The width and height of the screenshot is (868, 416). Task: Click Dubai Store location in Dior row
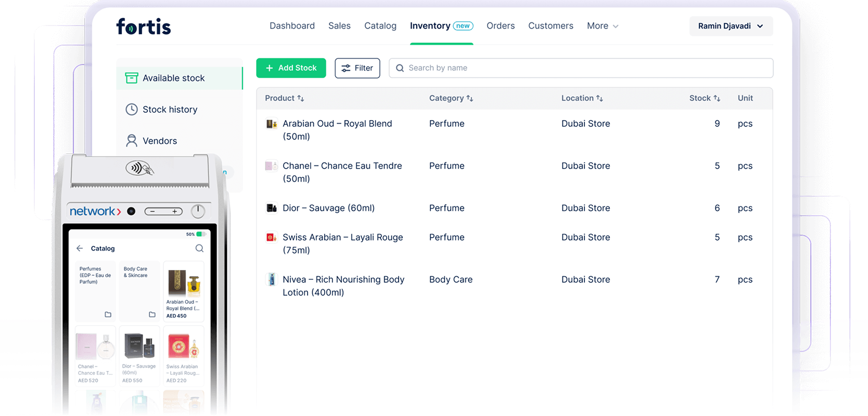tap(585, 208)
